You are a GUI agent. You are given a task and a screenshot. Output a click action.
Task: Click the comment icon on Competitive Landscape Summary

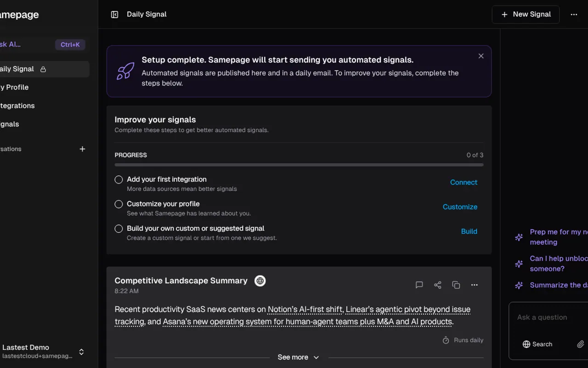pos(419,285)
